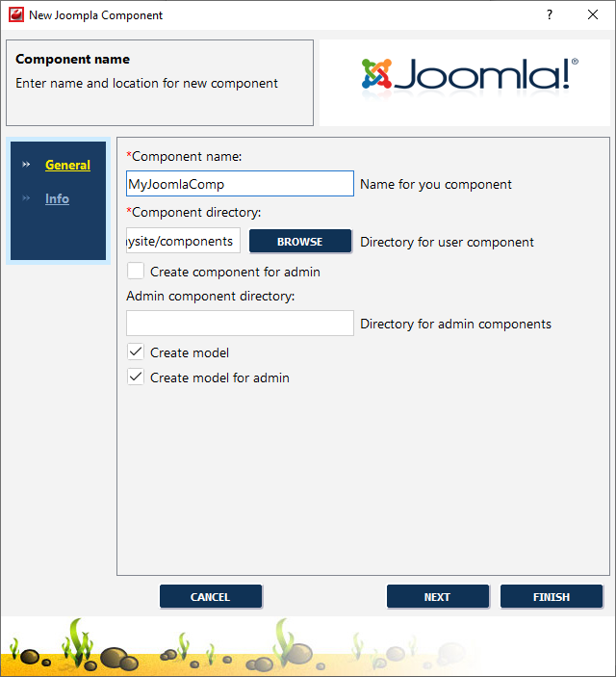The height and width of the screenshot is (677, 616).
Task: Click 'Directory for user component' hint text
Action: point(447,243)
